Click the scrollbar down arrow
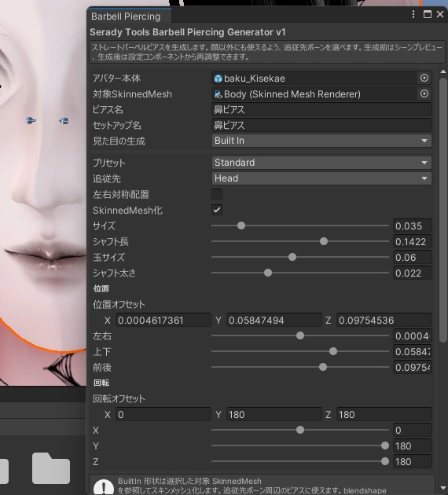Screen dimensions: 448x495 tap(443, 489)
